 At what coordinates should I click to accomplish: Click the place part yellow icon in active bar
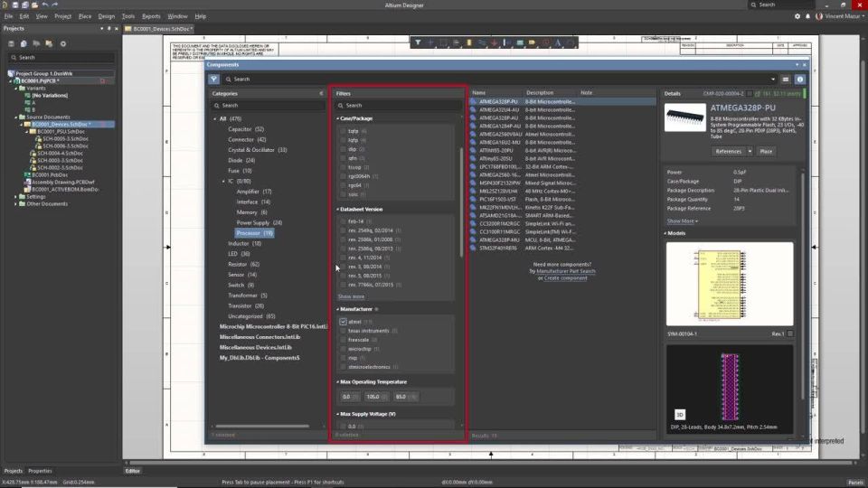[x=469, y=42]
